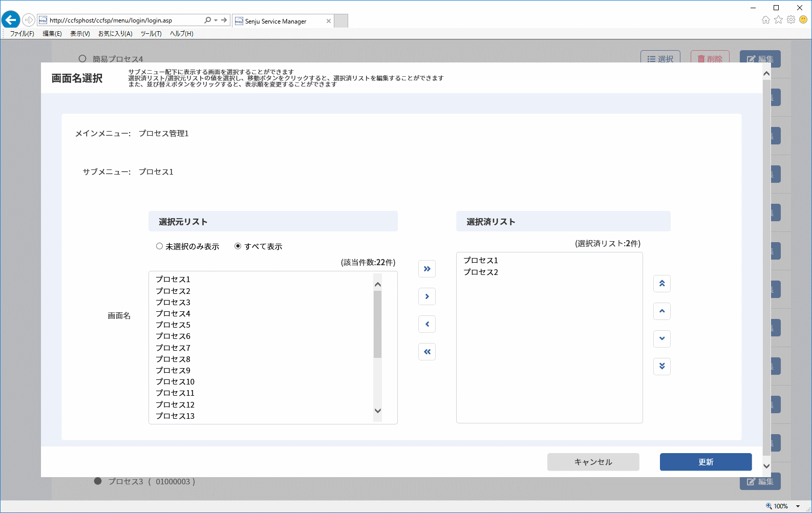Click the address bar search magnifier
Screen dimensions: 812x513
coord(207,20)
